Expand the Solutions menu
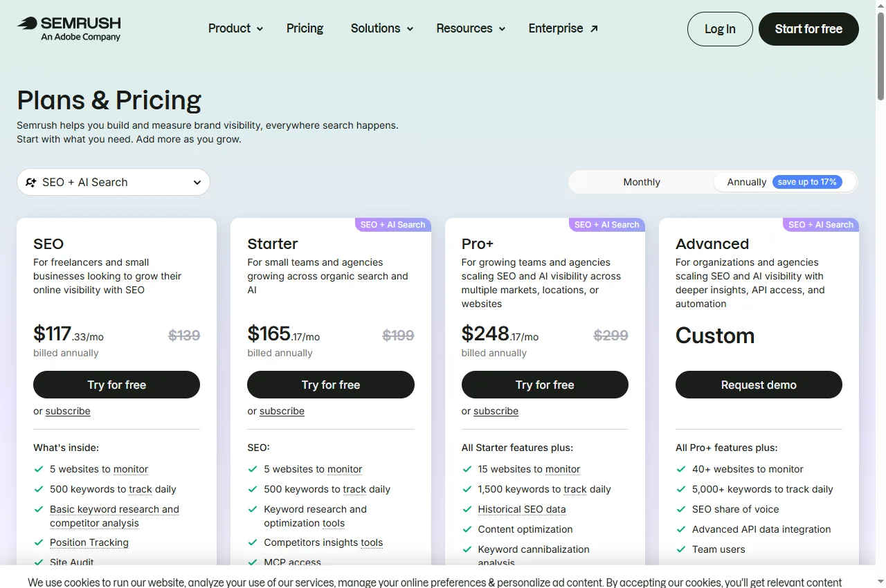886x588 pixels. [381, 28]
